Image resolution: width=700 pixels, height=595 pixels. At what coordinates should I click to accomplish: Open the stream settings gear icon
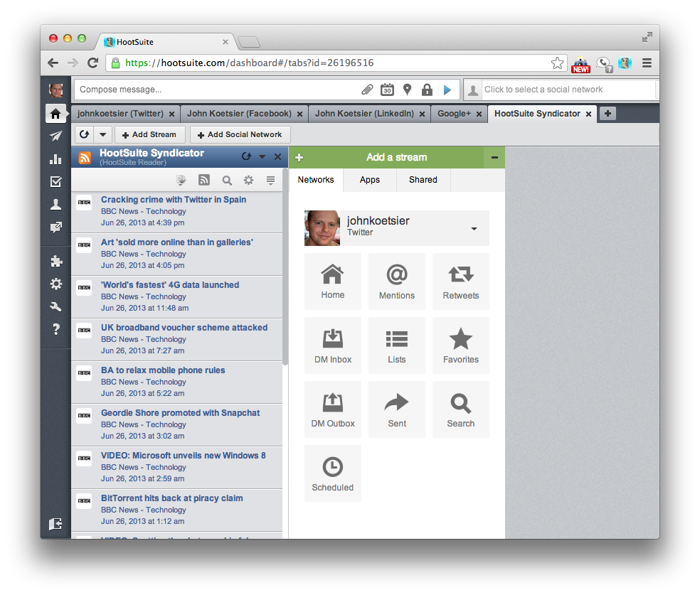point(248,180)
